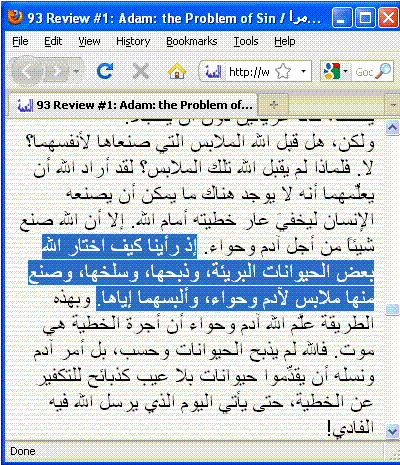Go to home page via house icon
This screenshot has height=465, width=400.
[177, 71]
